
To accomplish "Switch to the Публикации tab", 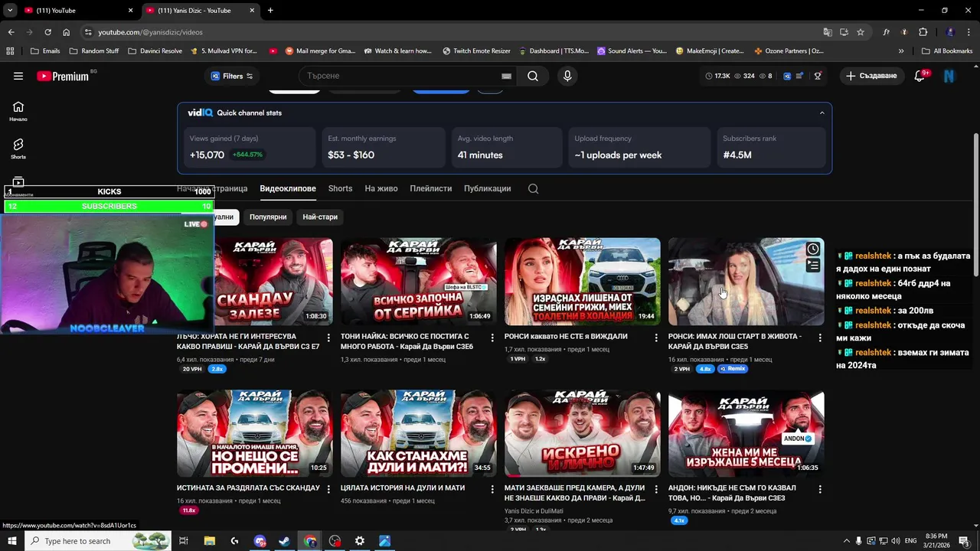I will point(487,188).
